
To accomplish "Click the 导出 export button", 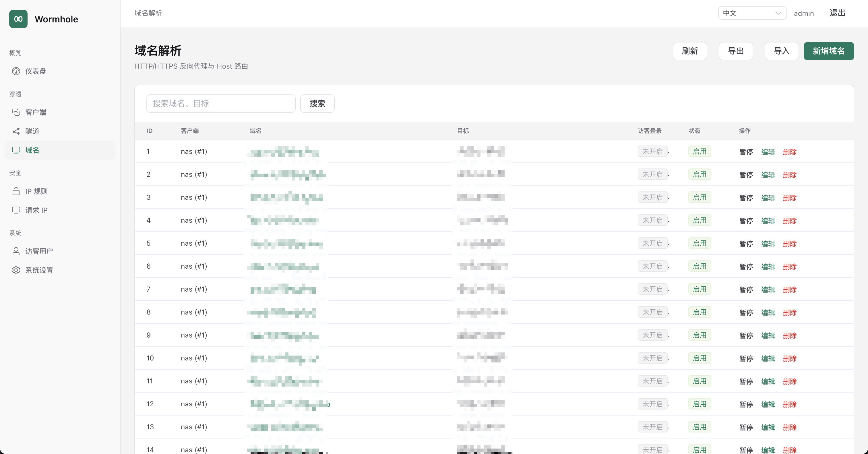I will [736, 51].
